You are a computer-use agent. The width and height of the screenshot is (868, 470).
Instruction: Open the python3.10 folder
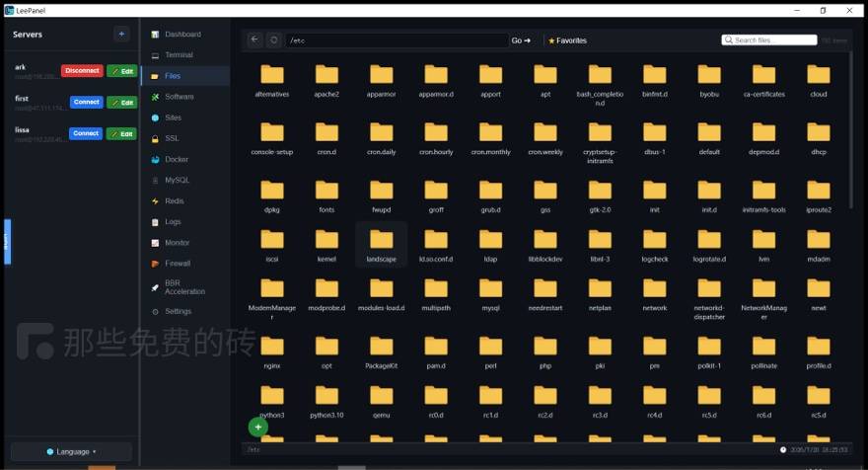click(x=326, y=402)
